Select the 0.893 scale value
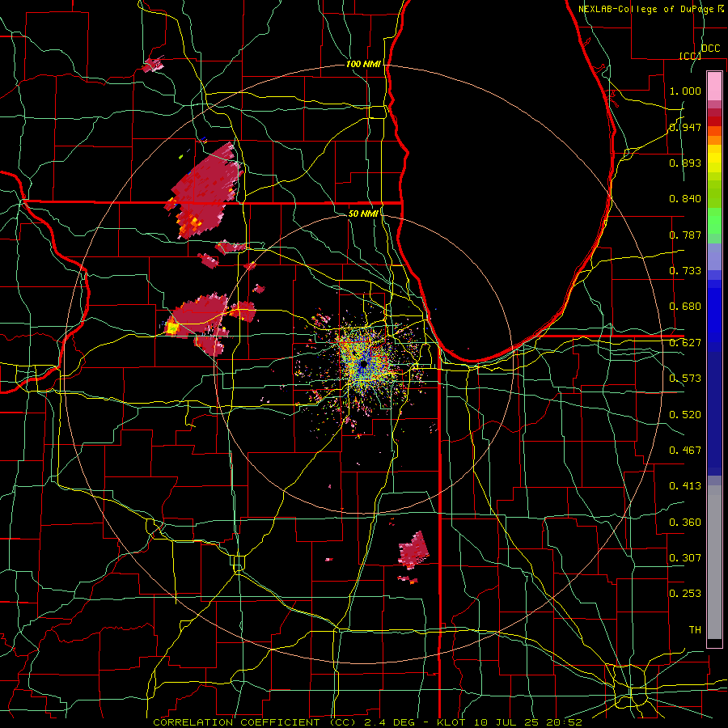Viewport: 728px width, 728px height. point(685,163)
